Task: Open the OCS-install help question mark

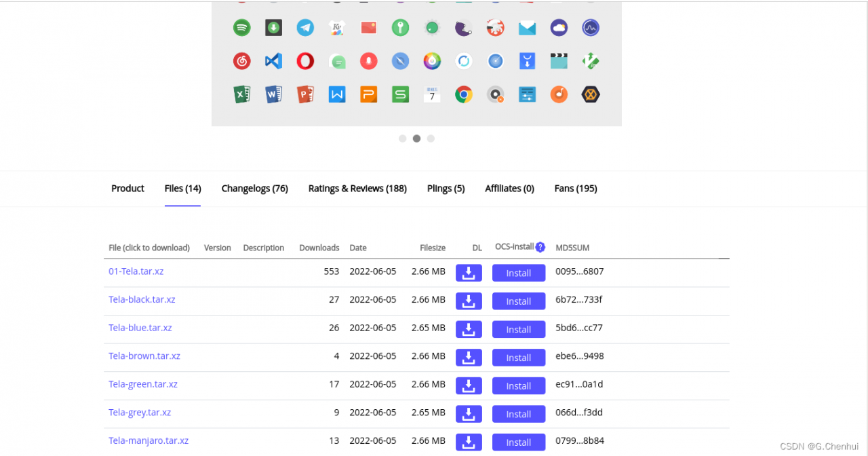Action: tap(540, 247)
